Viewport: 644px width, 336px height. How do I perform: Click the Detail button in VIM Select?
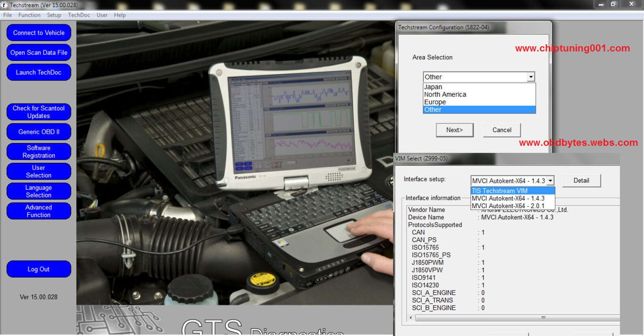pos(581,181)
